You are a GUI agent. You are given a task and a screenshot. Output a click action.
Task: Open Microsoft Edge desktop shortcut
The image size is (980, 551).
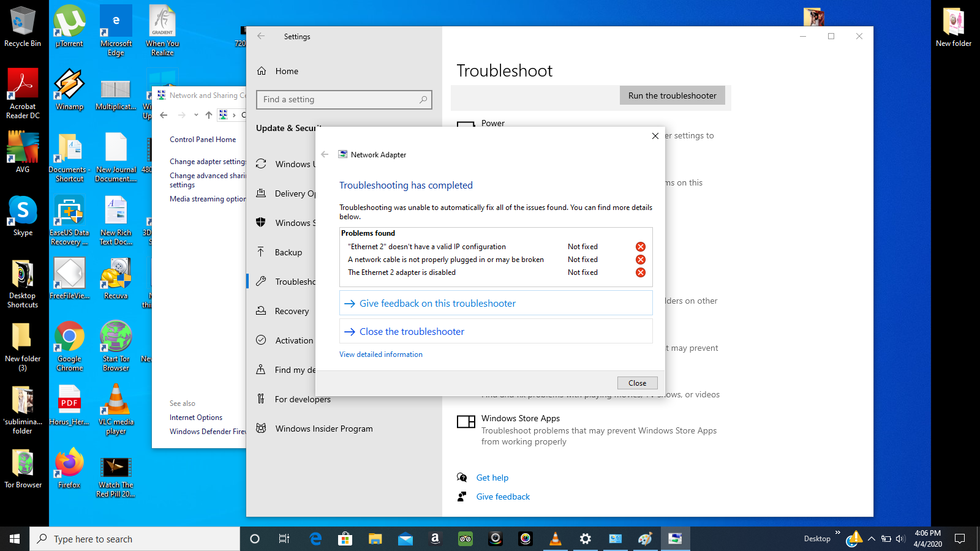116,31
